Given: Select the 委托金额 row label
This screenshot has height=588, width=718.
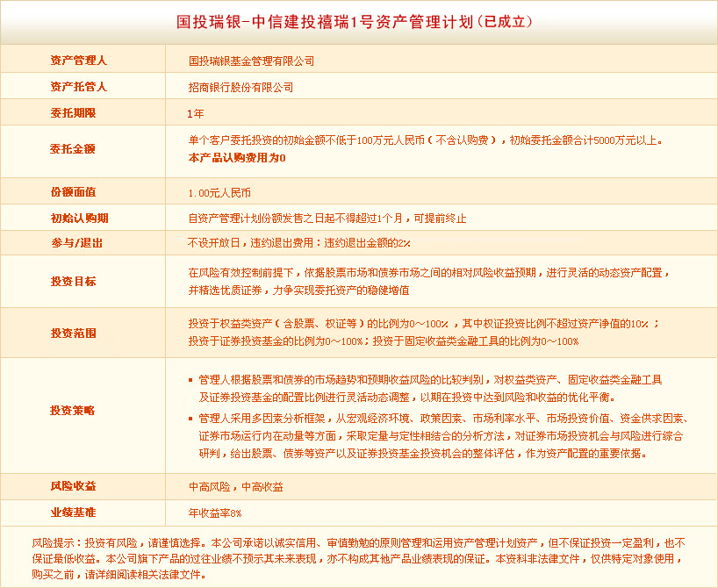Looking at the screenshot, I should click(x=73, y=148).
